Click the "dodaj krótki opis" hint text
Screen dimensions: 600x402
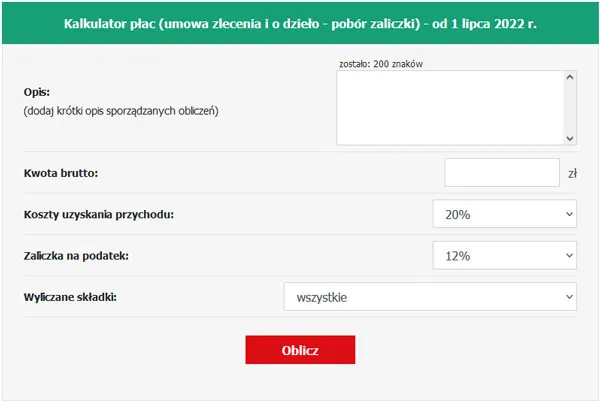pos(120,111)
